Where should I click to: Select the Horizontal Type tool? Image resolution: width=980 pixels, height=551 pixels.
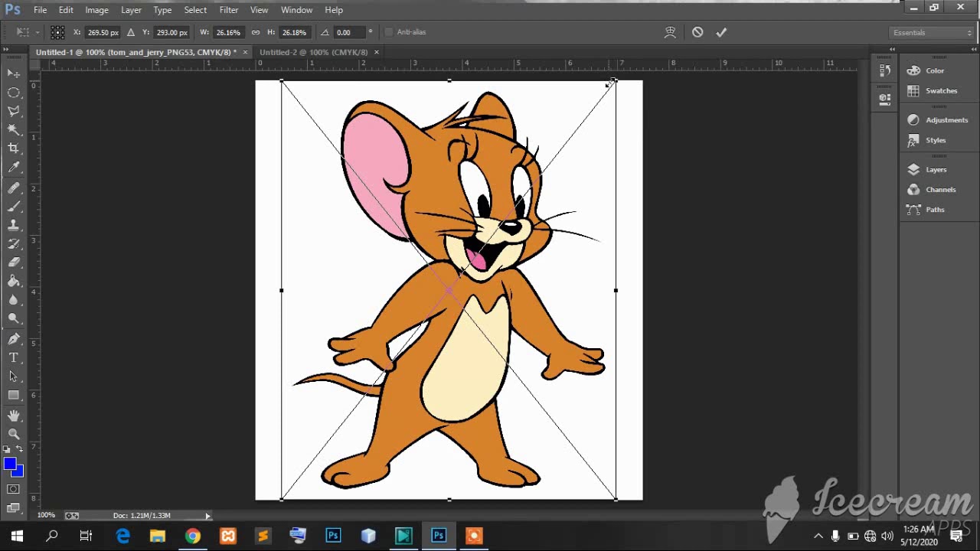14,357
